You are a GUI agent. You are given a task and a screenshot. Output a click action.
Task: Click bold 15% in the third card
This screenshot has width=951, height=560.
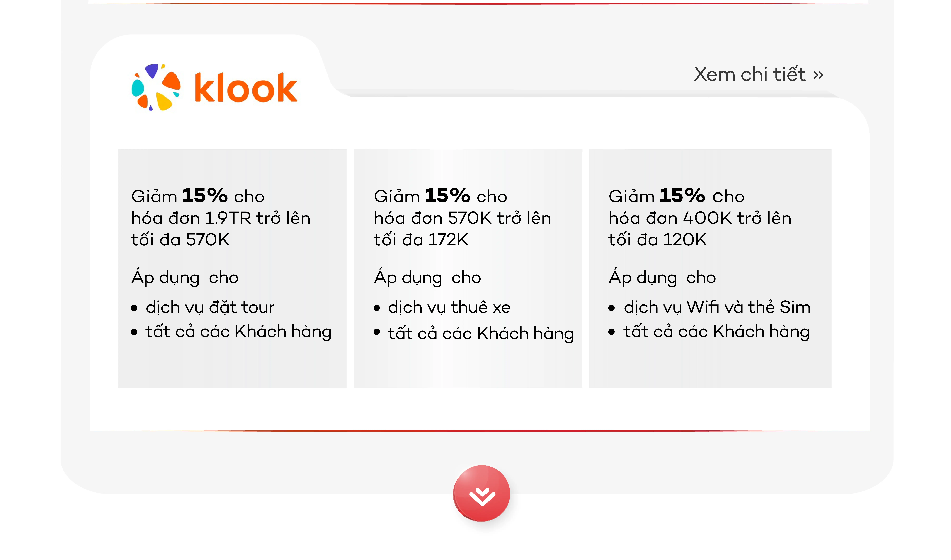pyautogui.click(x=682, y=195)
